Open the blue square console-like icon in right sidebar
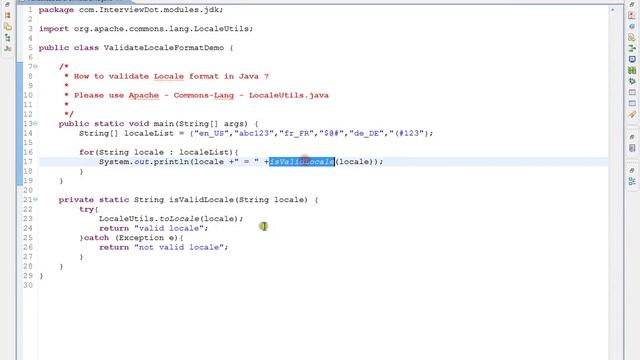The image size is (640, 360). coord(632,59)
